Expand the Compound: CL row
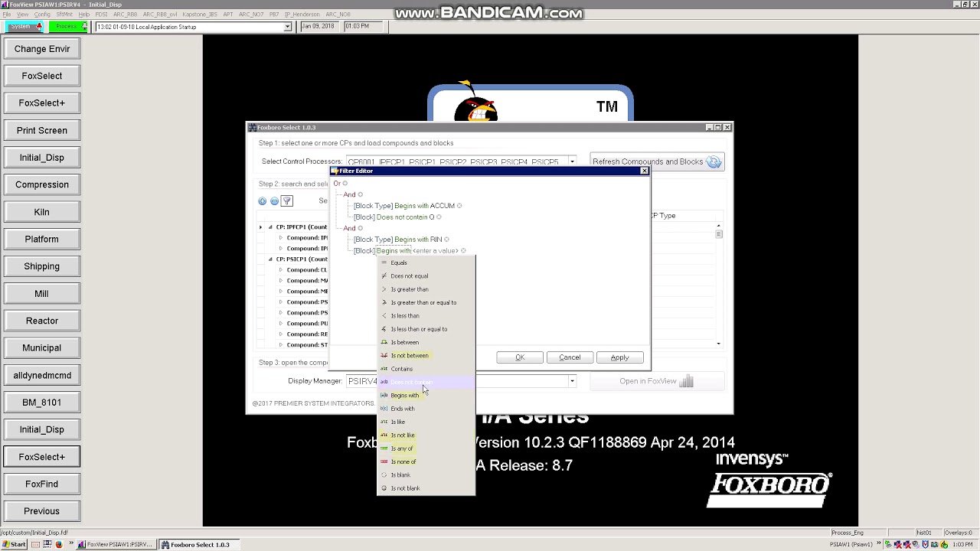 [x=281, y=270]
